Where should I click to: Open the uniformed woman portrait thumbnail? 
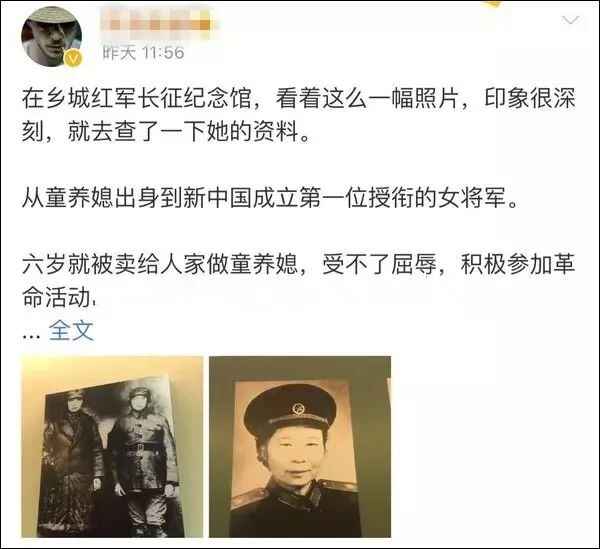point(300,446)
